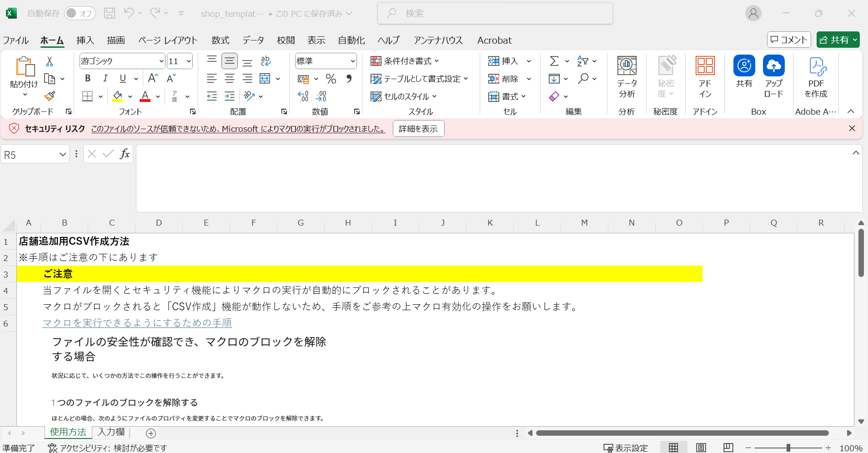Viewport: 868px width, 453px height.
Task: Click the Save icon in title bar
Action: [x=109, y=13]
